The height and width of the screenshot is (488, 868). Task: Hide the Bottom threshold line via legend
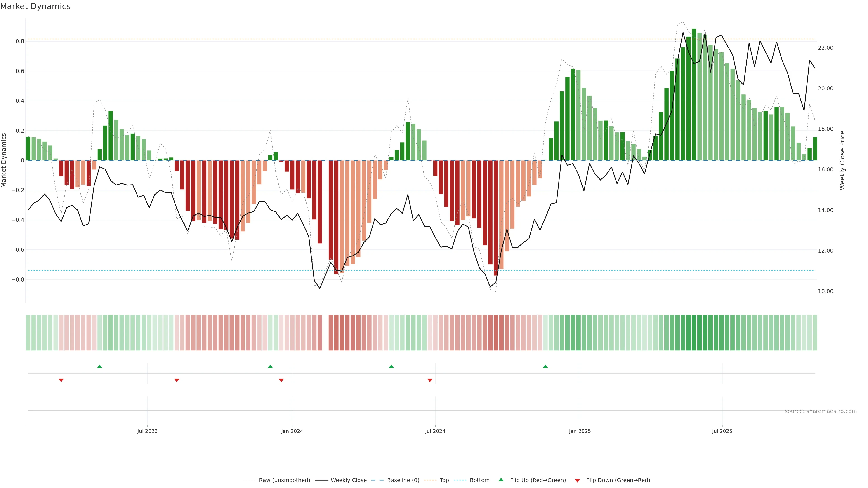479,480
